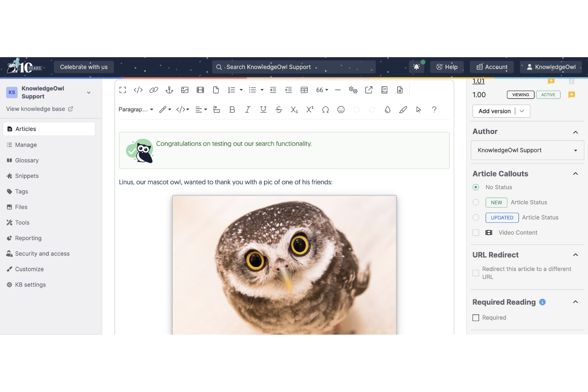Open Reporting from the sidebar
This screenshot has height=392, width=588.
coord(28,238)
